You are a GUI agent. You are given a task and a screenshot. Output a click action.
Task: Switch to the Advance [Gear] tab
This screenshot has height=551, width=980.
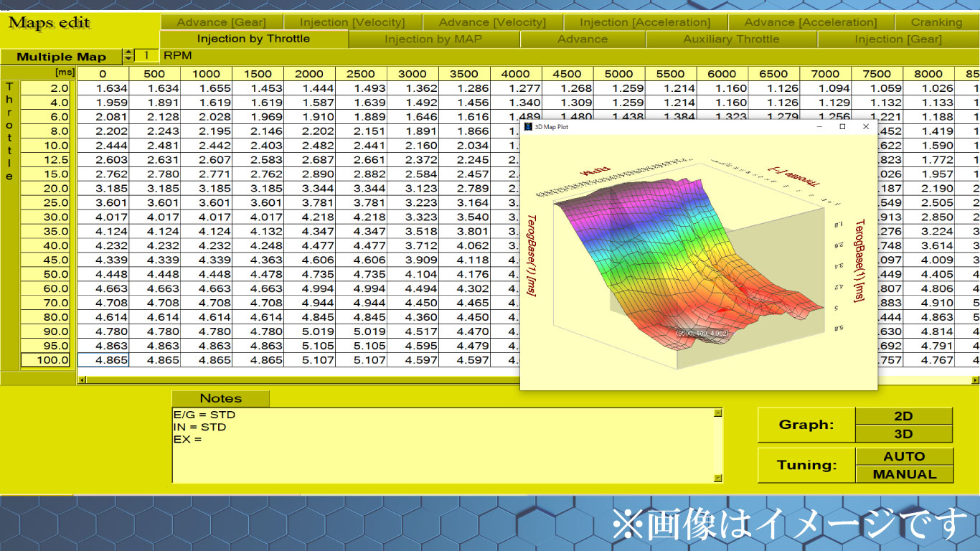[221, 22]
